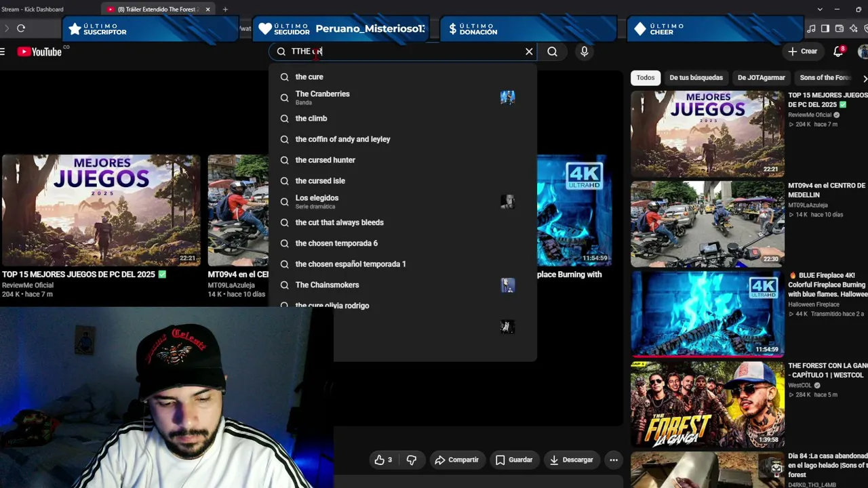Open the browser tab search chevron
Viewport: 868px width, 488px height.
[x=820, y=9]
